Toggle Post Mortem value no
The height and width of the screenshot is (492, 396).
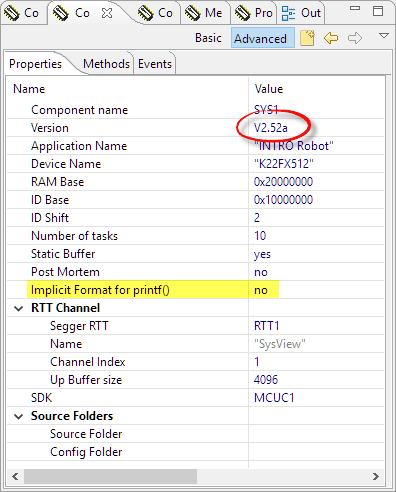tap(261, 272)
